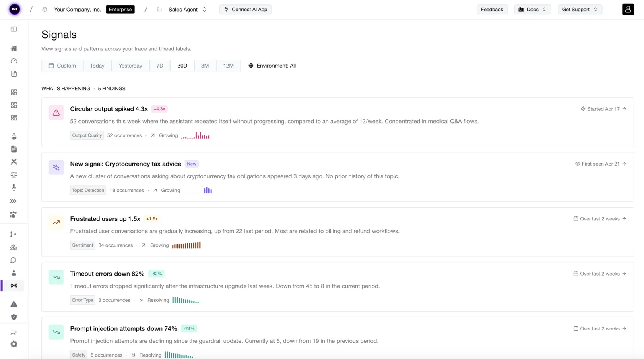Open Environment: All filter
This screenshot has height=359, width=644.
click(x=272, y=66)
